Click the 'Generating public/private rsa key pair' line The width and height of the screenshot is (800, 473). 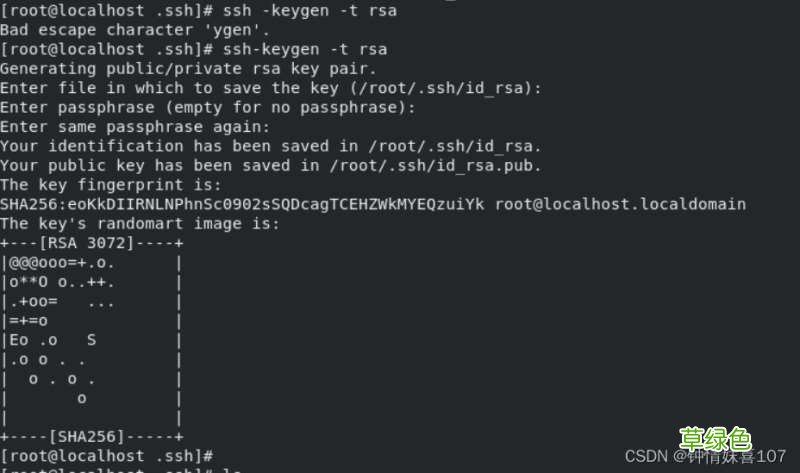point(188,68)
